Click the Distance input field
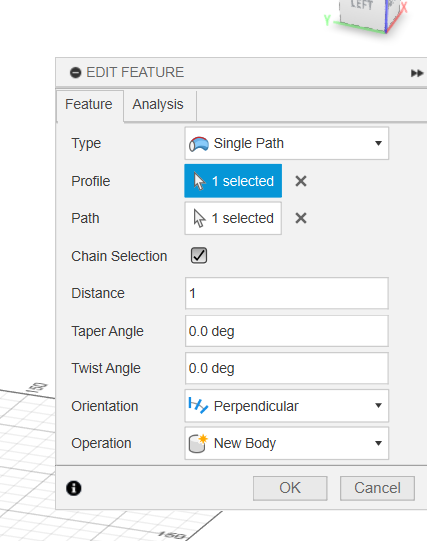Screen dimensions: 427x541 (x=287, y=293)
